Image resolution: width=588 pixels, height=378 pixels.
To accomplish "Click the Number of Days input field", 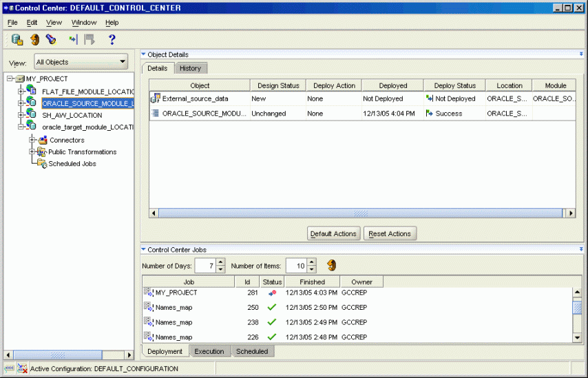I will [x=205, y=266].
